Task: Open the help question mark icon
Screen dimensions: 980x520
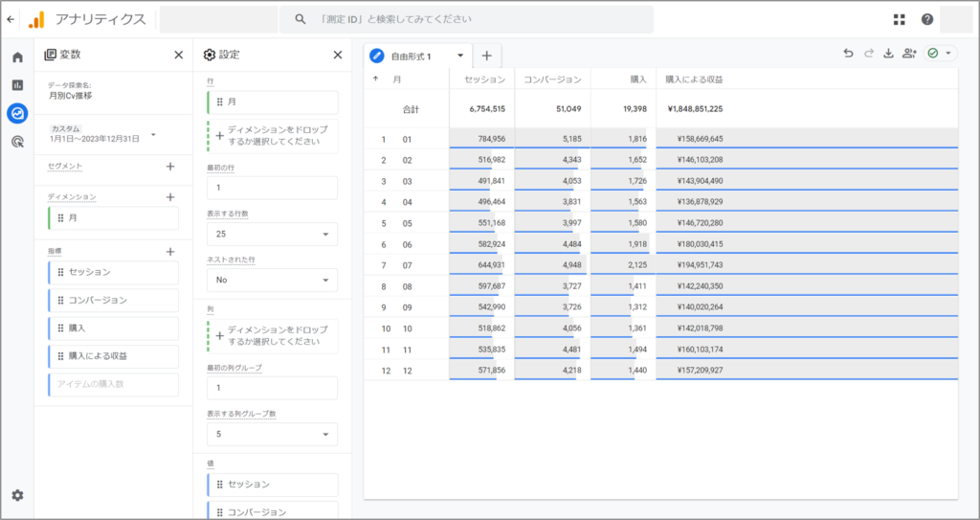Action: (926, 19)
